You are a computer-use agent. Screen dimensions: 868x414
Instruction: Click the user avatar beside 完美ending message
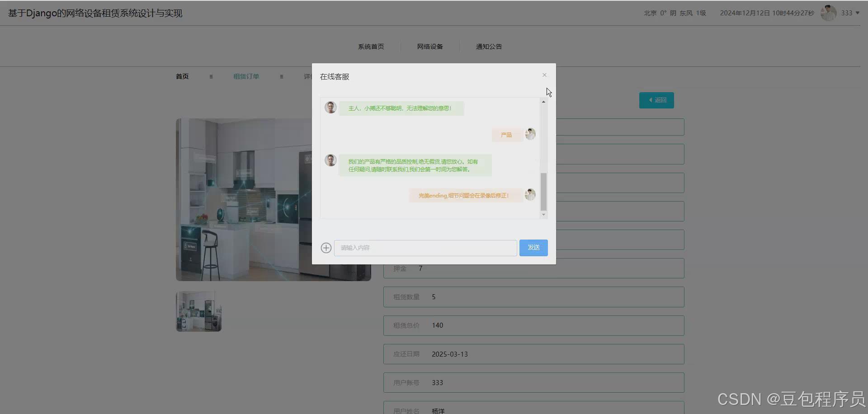coord(530,195)
